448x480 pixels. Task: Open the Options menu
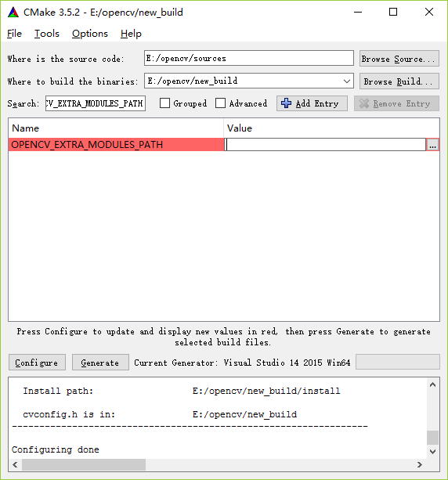pyautogui.click(x=90, y=34)
